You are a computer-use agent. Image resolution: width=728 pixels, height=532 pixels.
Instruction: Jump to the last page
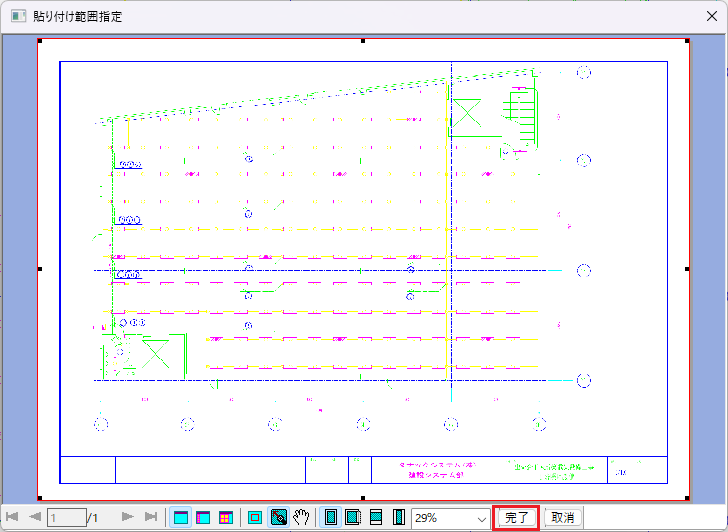[151, 517]
